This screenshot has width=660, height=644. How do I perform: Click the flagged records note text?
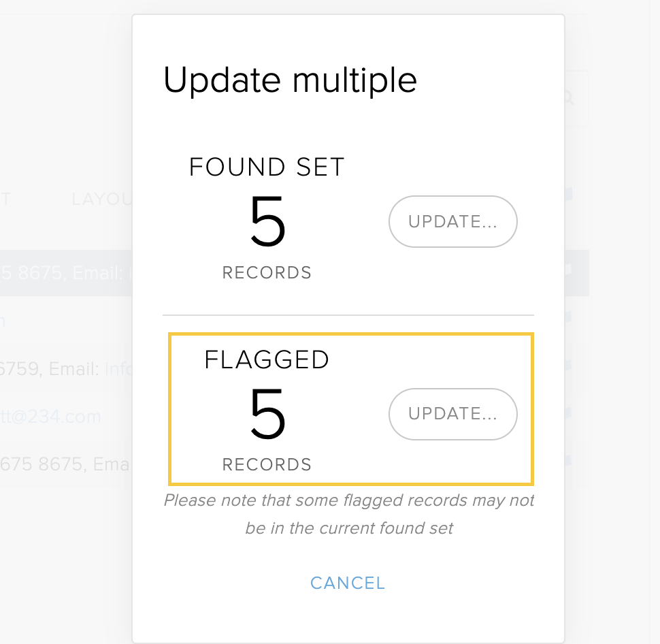[x=349, y=514]
